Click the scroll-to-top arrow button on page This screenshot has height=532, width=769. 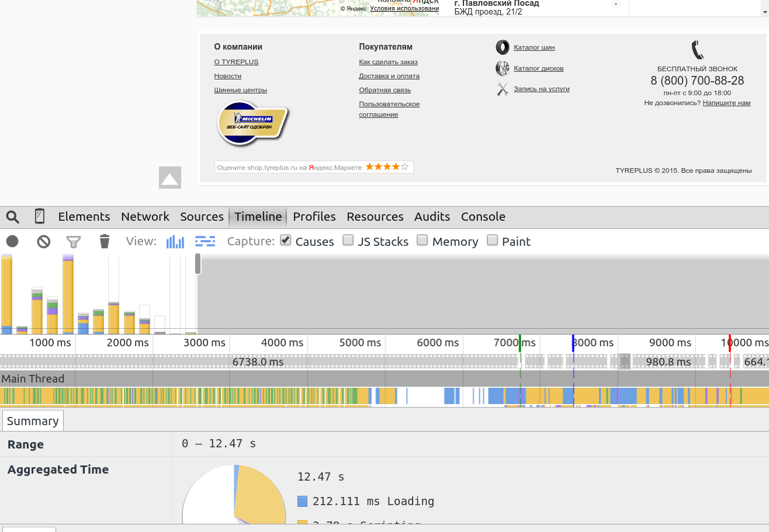[x=170, y=178]
